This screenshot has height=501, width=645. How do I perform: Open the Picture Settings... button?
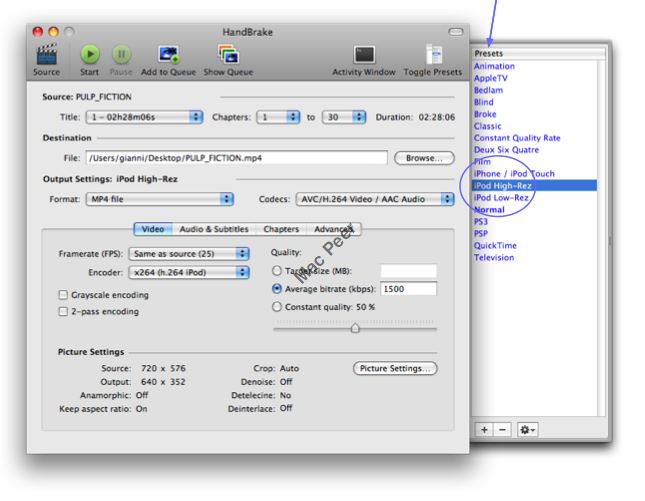point(395,368)
